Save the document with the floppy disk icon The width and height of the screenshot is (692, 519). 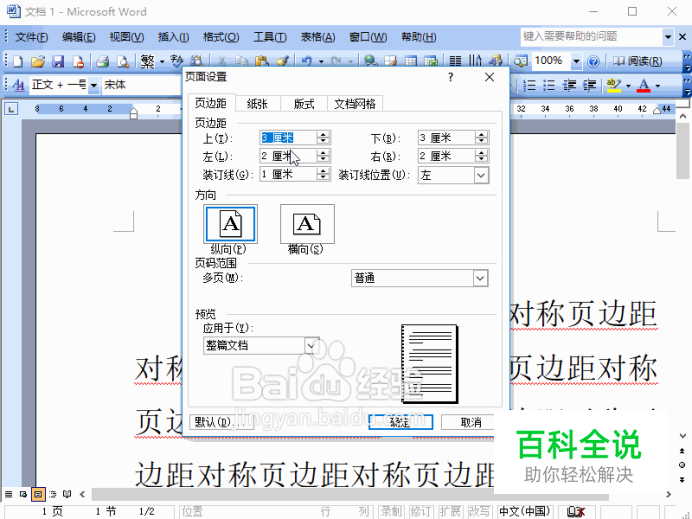click(x=58, y=61)
